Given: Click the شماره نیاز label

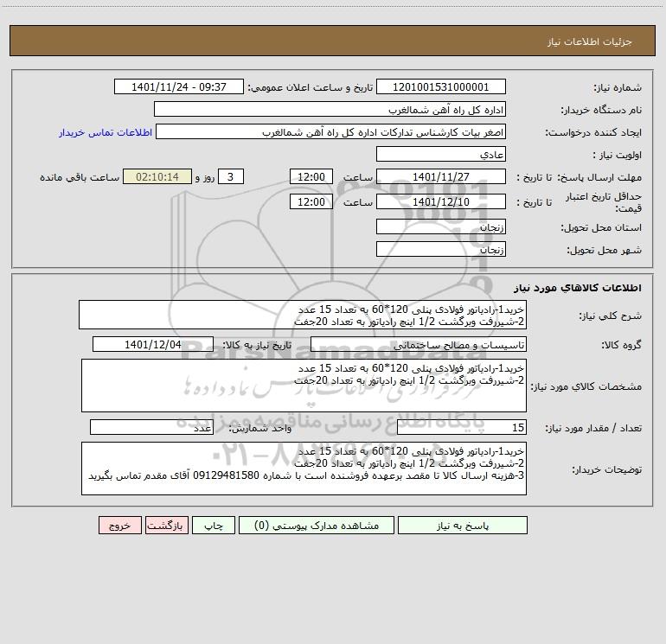Looking at the screenshot, I should [618, 88].
